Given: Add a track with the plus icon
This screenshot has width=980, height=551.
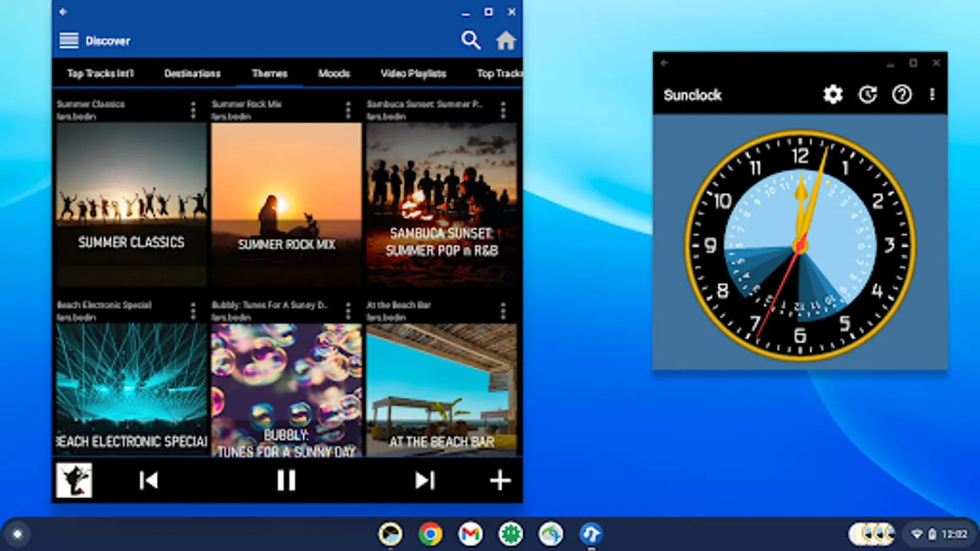Looking at the screenshot, I should [500, 480].
